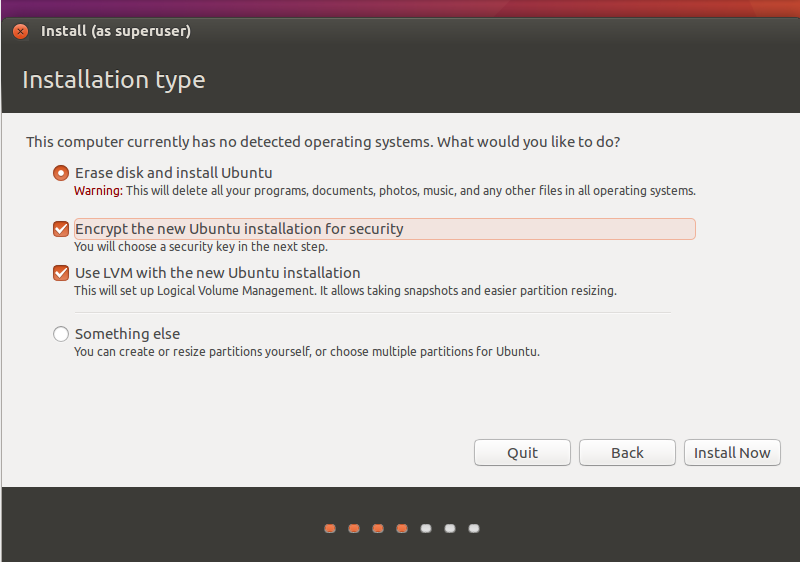The width and height of the screenshot is (800, 562).
Task: Click the third orange progress dot
Action: pos(378,528)
